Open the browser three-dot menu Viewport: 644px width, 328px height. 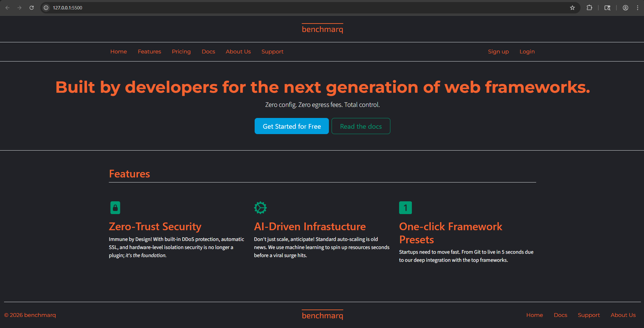click(638, 8)
